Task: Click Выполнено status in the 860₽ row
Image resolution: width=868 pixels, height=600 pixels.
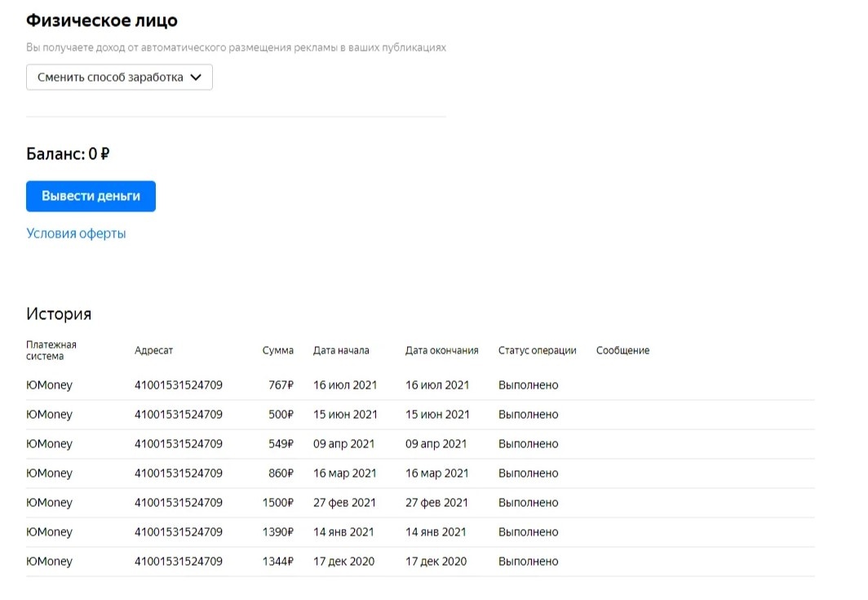Action: pos(528,473)
